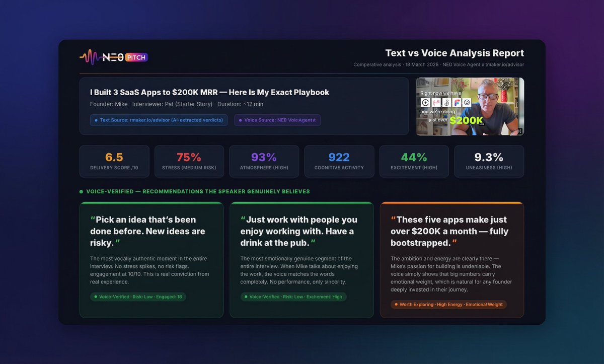Click the 'These five apps make just over $200K' quote

coord(449,231)
